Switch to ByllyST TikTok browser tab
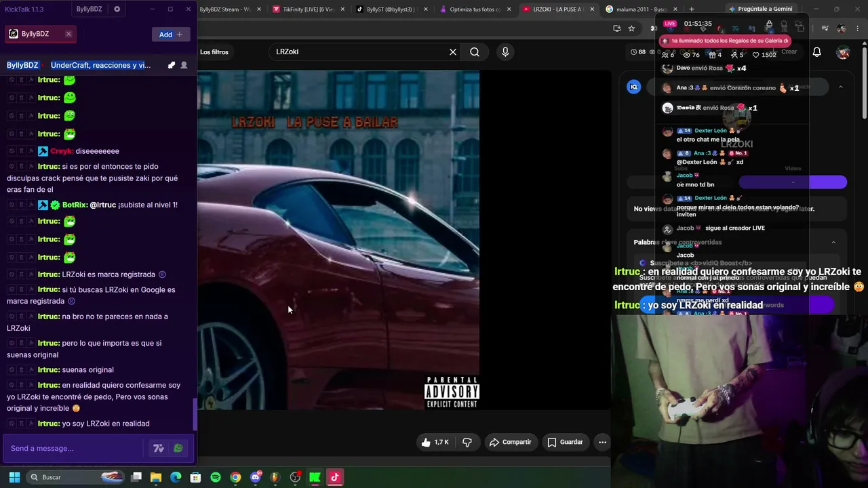 point(390,9)
